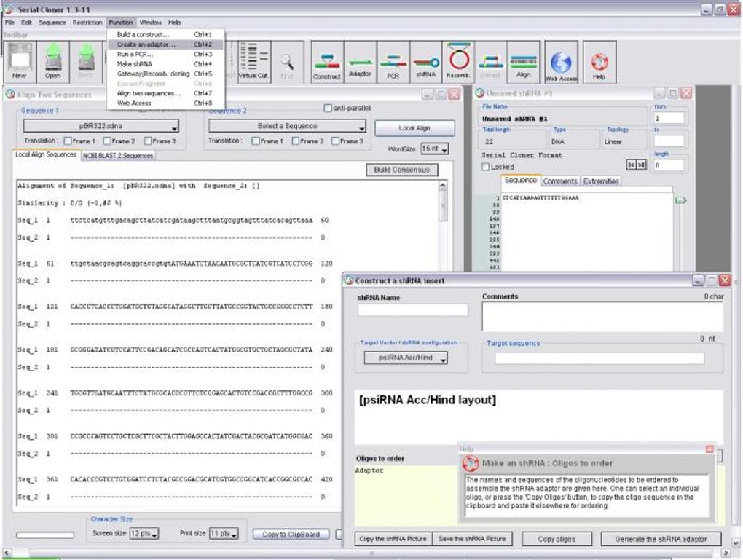Click the Extract fragment toolbar icon
Screen dimensions: 743x560
point(490,62)
